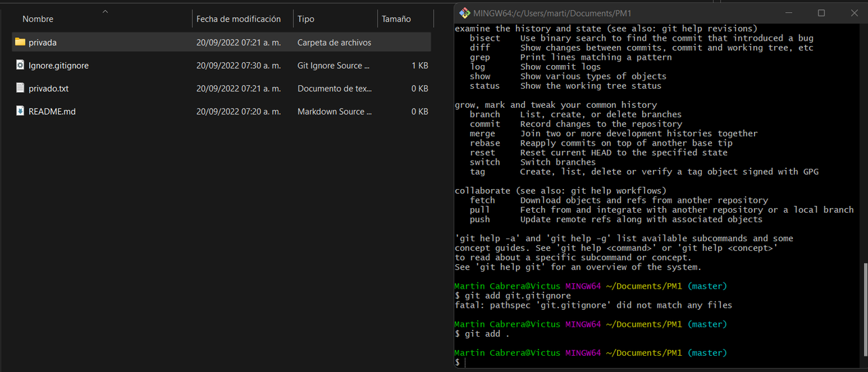
Task: Click the date cell of README.md
Action: [239, 112]
